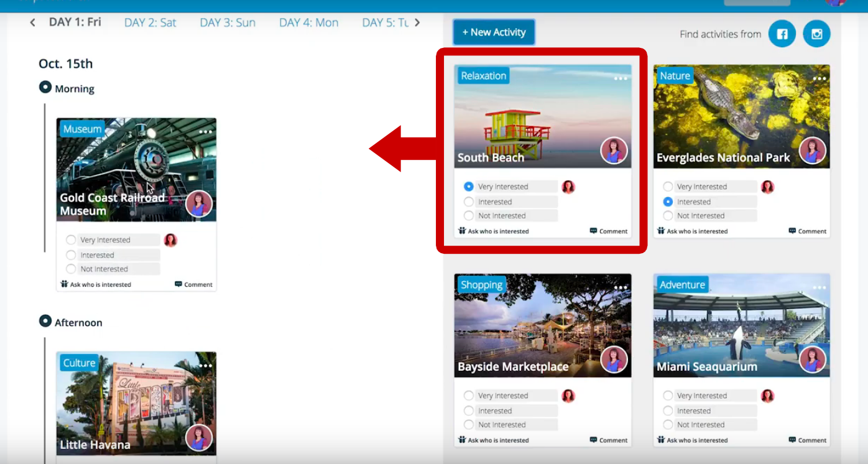868x464 pixels.
Task: Open South Beach card options menu
Action: point(621,78)
